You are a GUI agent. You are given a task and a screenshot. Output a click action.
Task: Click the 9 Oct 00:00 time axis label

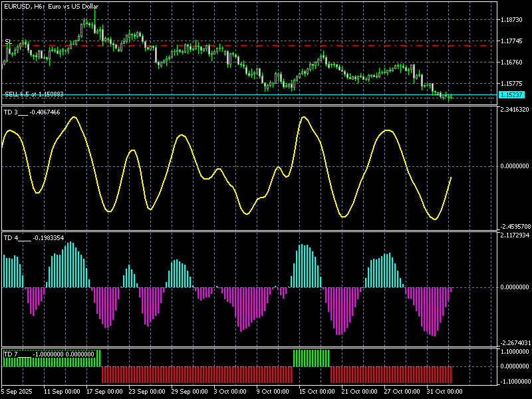point(273,392)
